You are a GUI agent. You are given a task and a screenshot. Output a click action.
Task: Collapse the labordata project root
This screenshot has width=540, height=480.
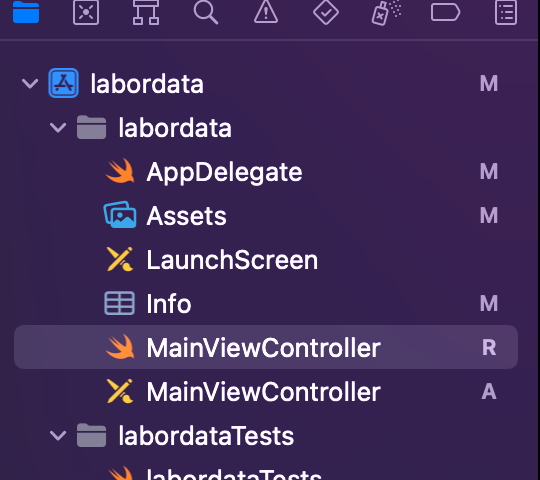(30, 83)
